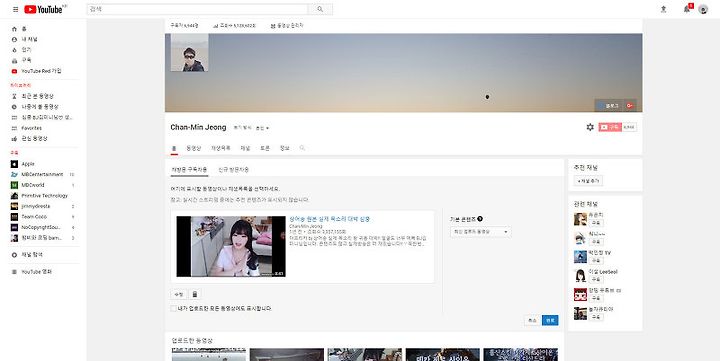
Task: Open subscriber count link above banner
Action: 184,26
